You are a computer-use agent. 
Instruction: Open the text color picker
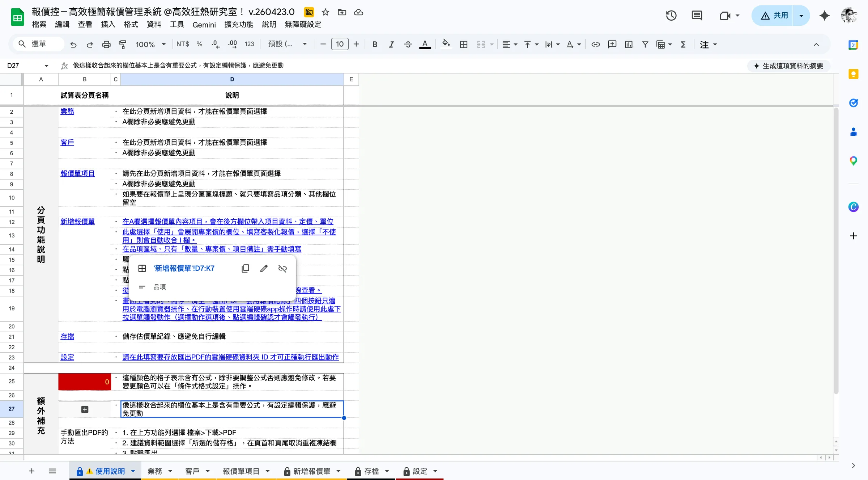tap(425, 44)
